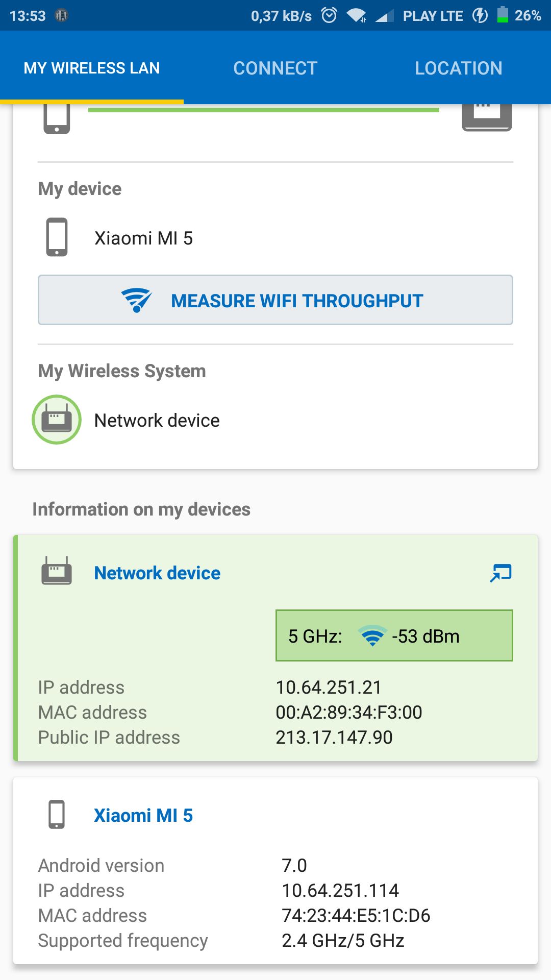This screenshot has width=551, height=980.
Task: Switch to the LOCATION tab
Action: coord(459,68)
